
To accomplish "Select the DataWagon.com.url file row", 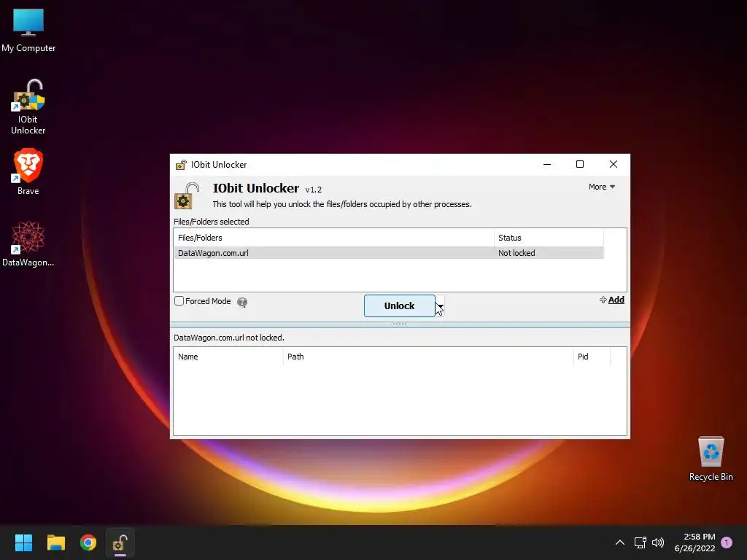I will 389,253.
